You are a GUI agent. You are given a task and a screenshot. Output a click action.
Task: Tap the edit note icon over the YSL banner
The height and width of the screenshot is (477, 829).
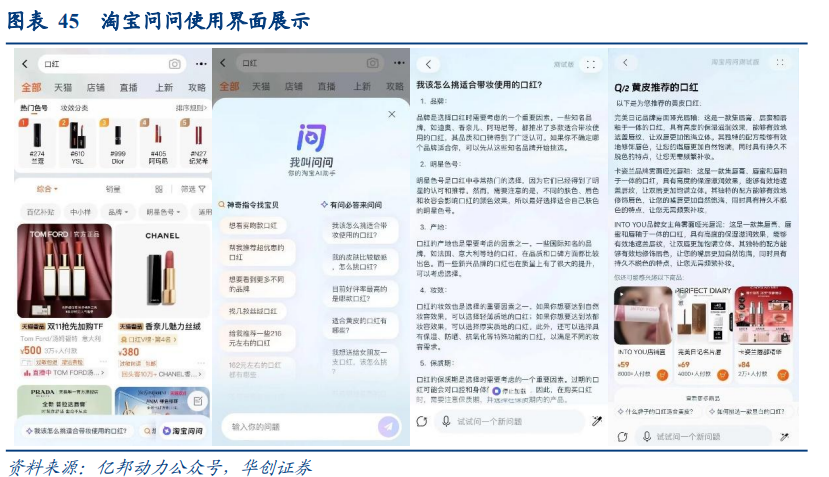click(197, 401)
